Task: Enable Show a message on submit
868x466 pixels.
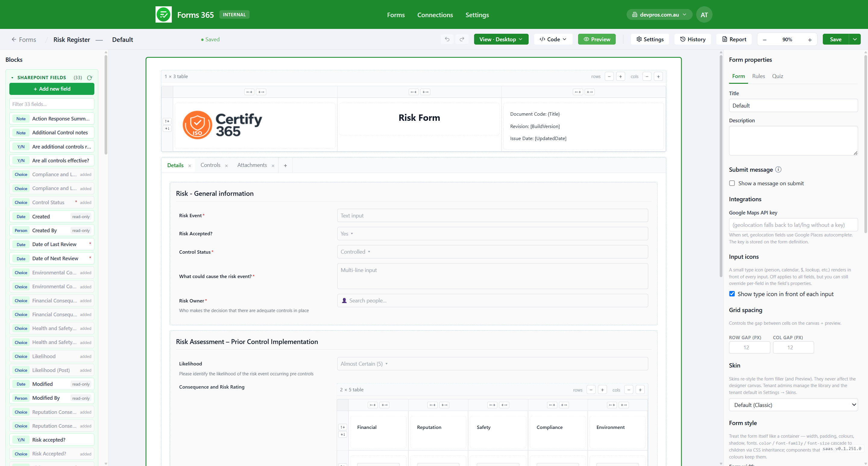Action: point(732,183)
